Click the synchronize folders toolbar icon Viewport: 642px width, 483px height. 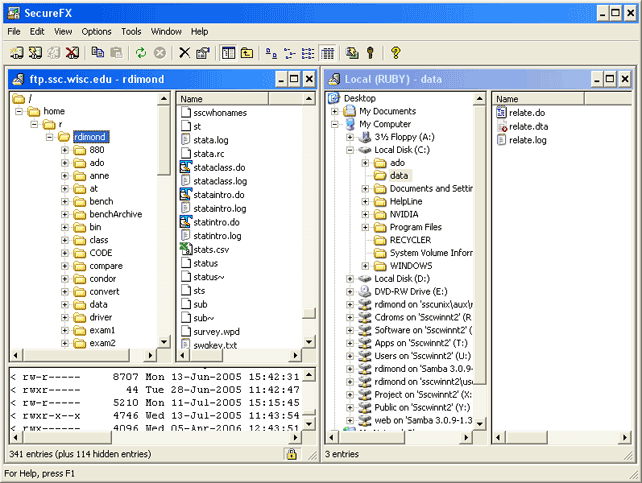(352, 53)
